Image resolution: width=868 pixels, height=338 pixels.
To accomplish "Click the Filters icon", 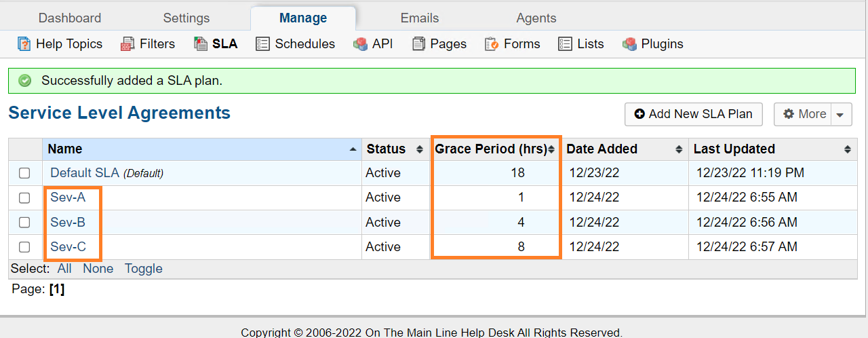I will pyautogui.click(x=127, y=44).
